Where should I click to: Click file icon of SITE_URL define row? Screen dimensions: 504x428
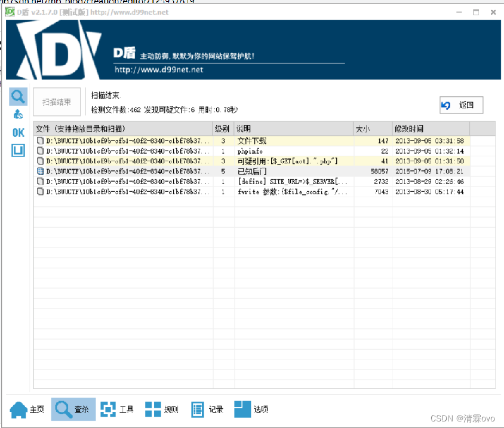tap(40, 182)
